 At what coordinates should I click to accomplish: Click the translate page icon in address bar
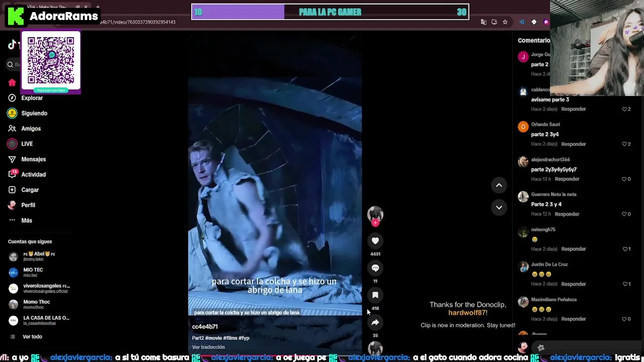[484, 22]
